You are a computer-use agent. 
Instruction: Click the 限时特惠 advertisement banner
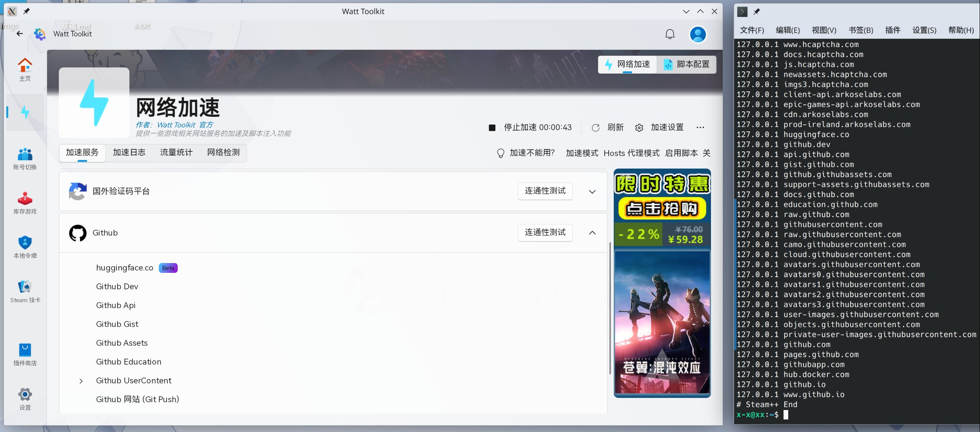click(662, 283)
